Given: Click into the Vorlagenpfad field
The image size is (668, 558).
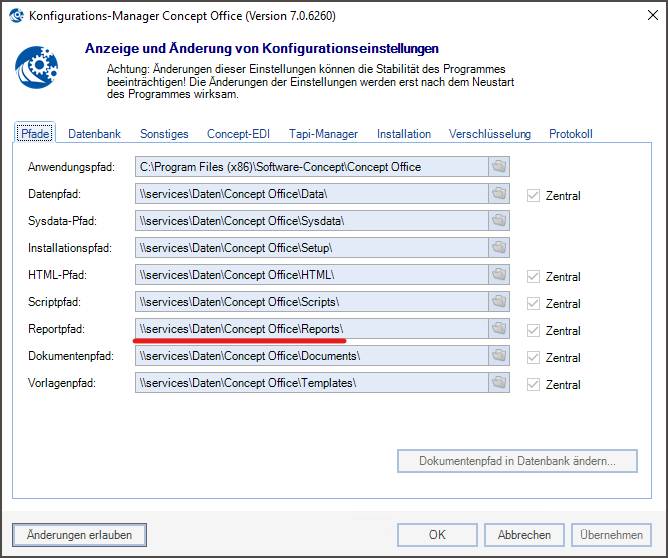Looking at the screenshot, I should [311, 383].
